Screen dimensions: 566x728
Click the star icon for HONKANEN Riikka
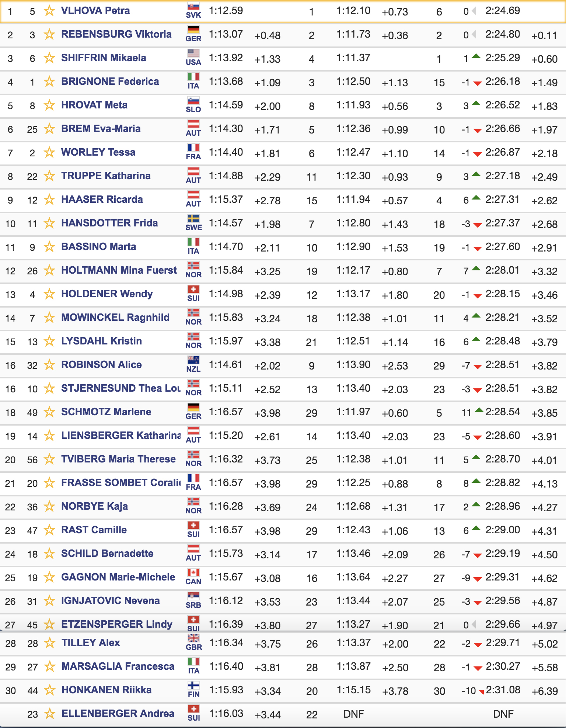coord(50,690)
